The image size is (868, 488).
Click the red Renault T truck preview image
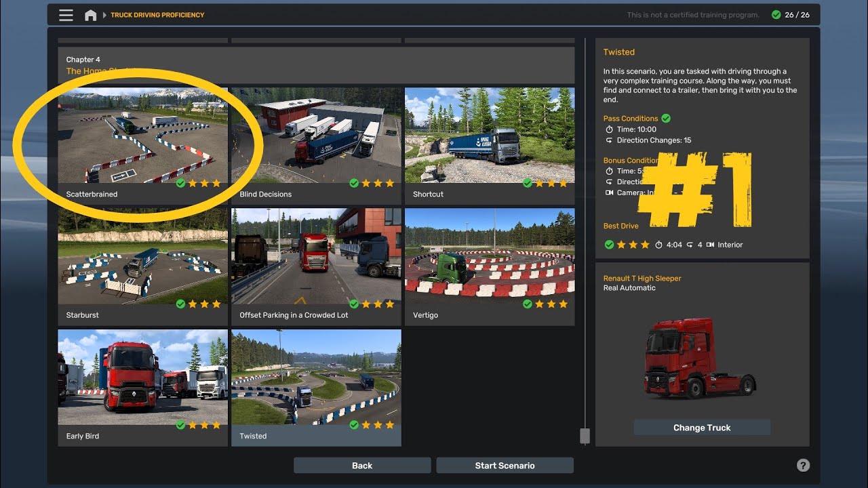(x=701, y=359)
